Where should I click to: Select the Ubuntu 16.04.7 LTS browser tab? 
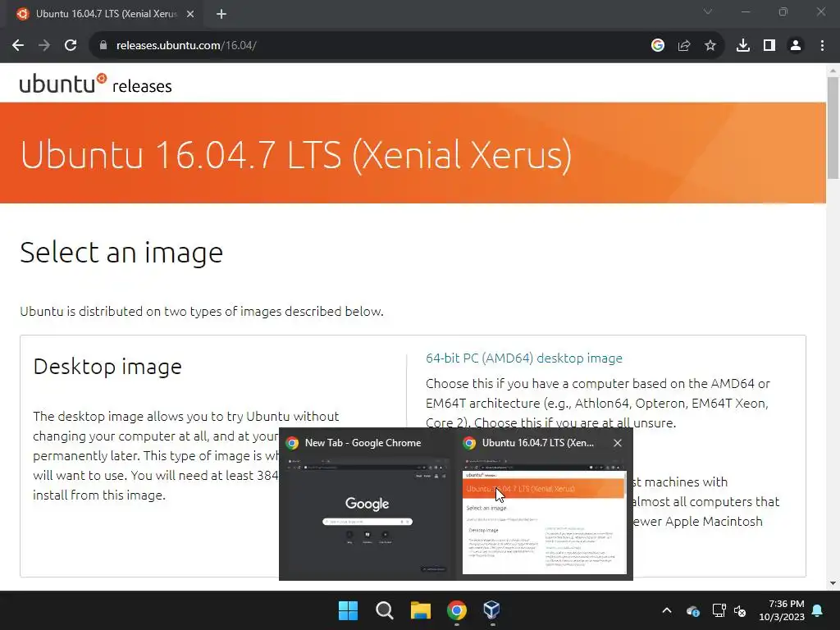[105, 15]
